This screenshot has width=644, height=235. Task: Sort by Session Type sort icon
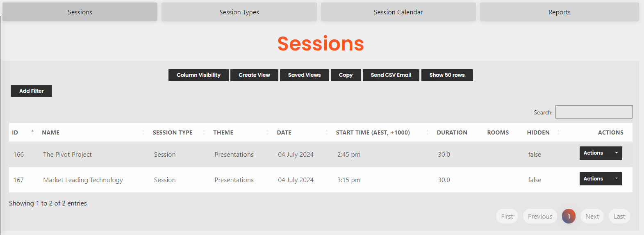click(x=204, y=132)
